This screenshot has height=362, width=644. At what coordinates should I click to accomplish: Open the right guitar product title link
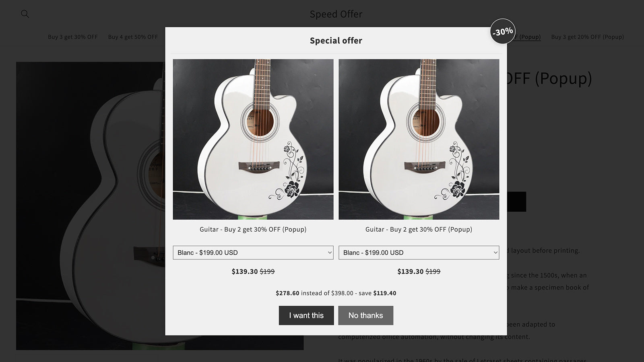point(419,229)
